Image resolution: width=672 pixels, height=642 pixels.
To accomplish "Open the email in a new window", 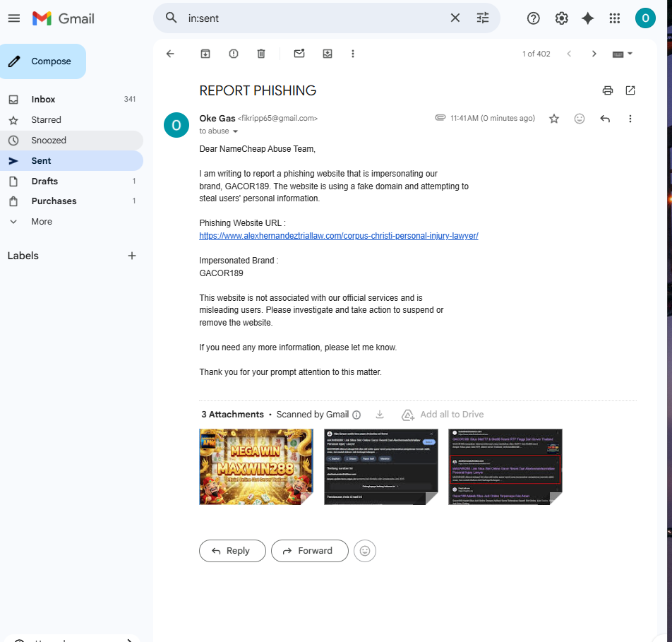I will click(630, 90).
